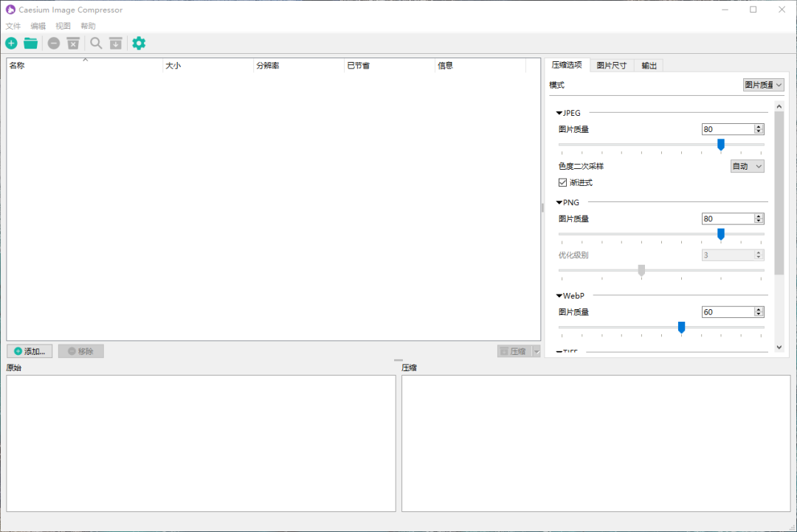797x532 pixels.
Task: Switch to the 压缩选项 tab
Action: point(567,65)
